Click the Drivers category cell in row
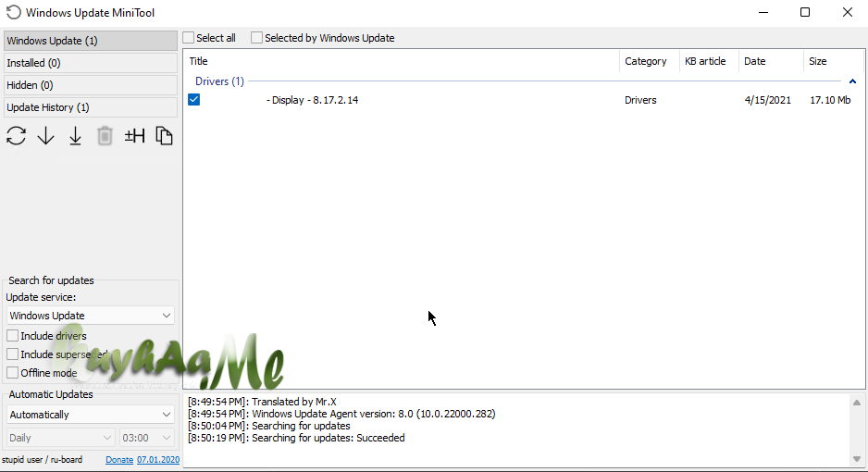The image size is (868, 472). coord(640,100)
